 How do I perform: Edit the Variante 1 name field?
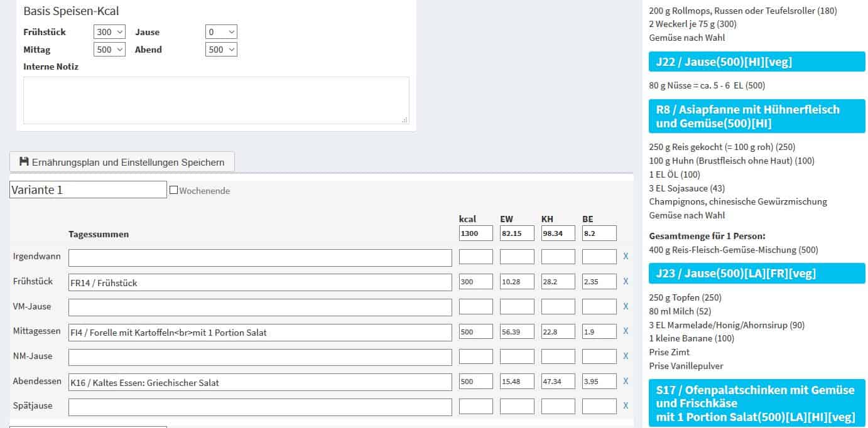tap(88, 190)
